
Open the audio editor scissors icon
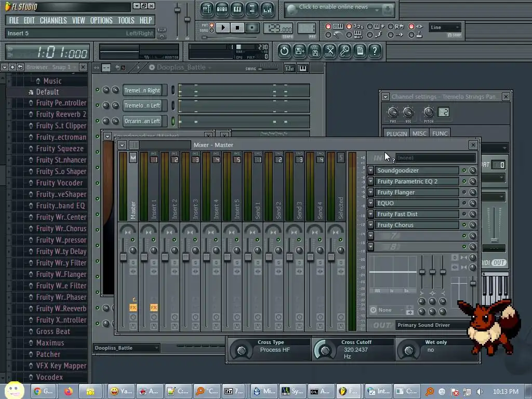330,51
